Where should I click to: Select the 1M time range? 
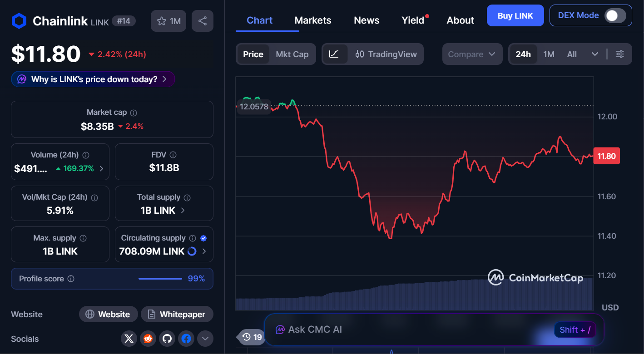pos(549,54)
